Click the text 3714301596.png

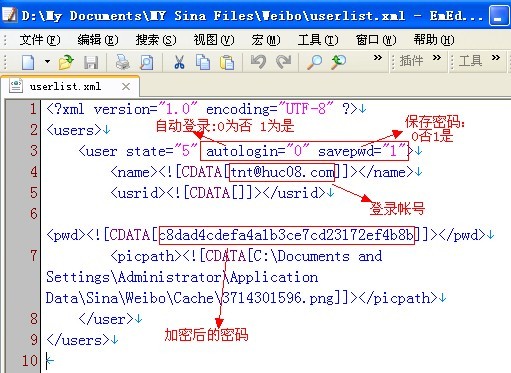[278, 298]
